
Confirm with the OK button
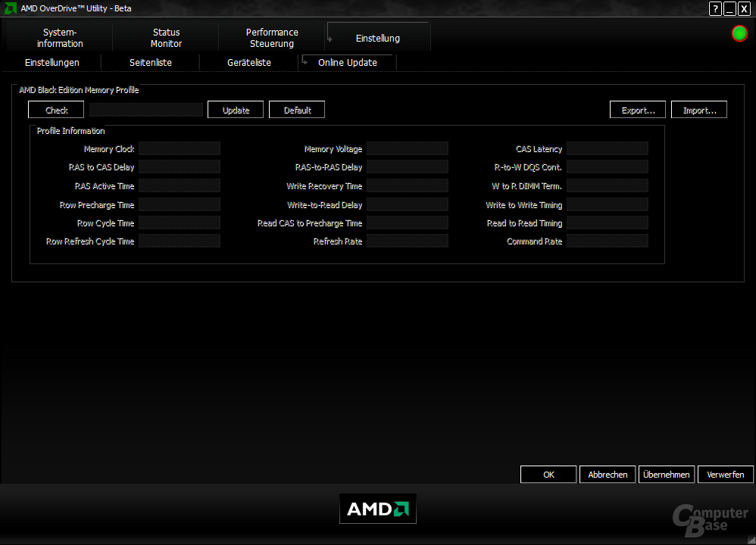click(x=548, y=474)
